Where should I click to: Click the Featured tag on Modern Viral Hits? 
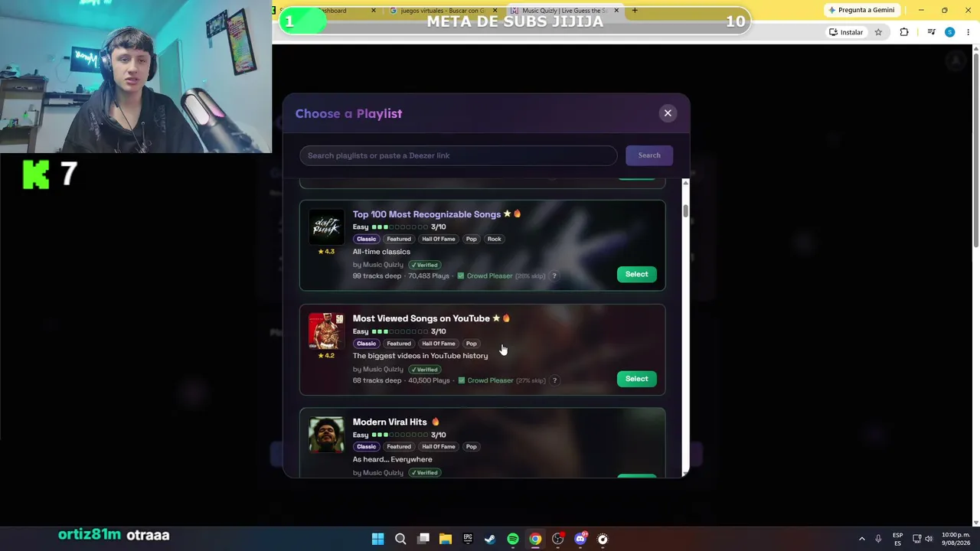(x=399, y=447)
